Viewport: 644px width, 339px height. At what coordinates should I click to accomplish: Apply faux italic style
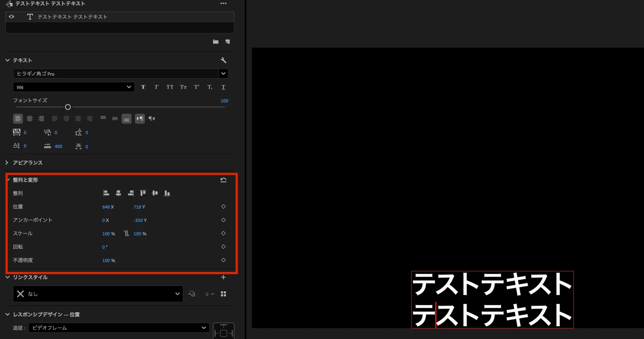(x=156, y=87)
